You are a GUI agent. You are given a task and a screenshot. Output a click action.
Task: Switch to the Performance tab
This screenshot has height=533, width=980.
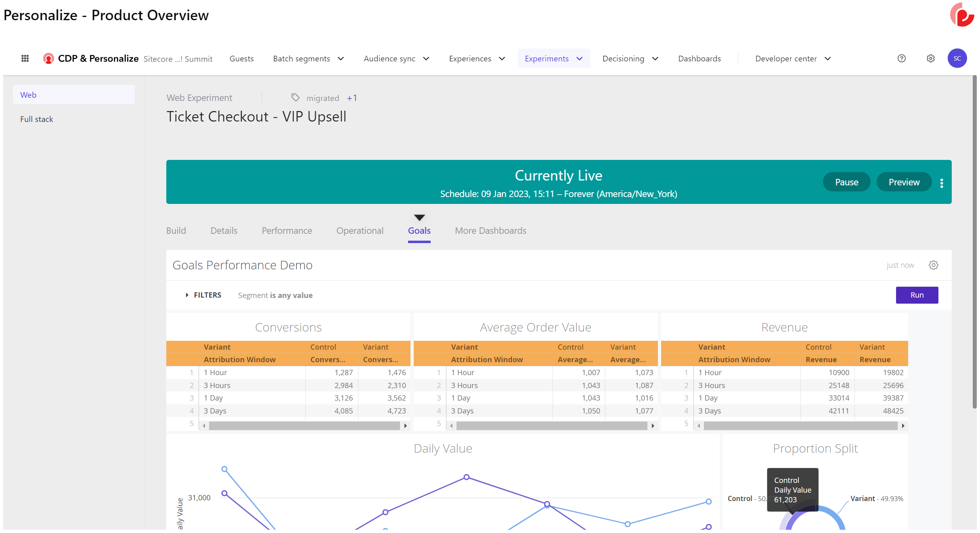point(287,231)
